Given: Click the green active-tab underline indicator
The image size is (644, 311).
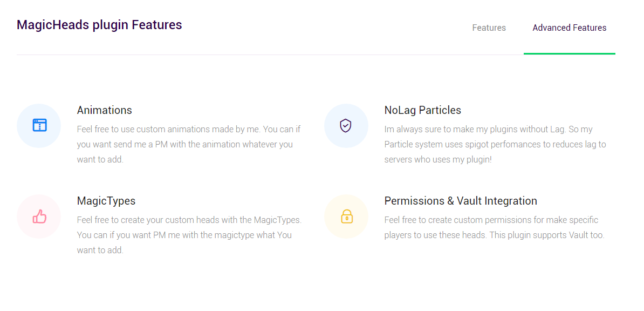Looking at the screenshot, I should point(569,53).
